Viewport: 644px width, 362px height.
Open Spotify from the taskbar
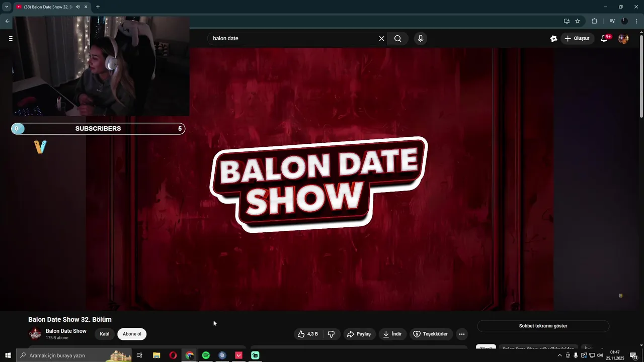pyautogui.click(x=206, y=355)
